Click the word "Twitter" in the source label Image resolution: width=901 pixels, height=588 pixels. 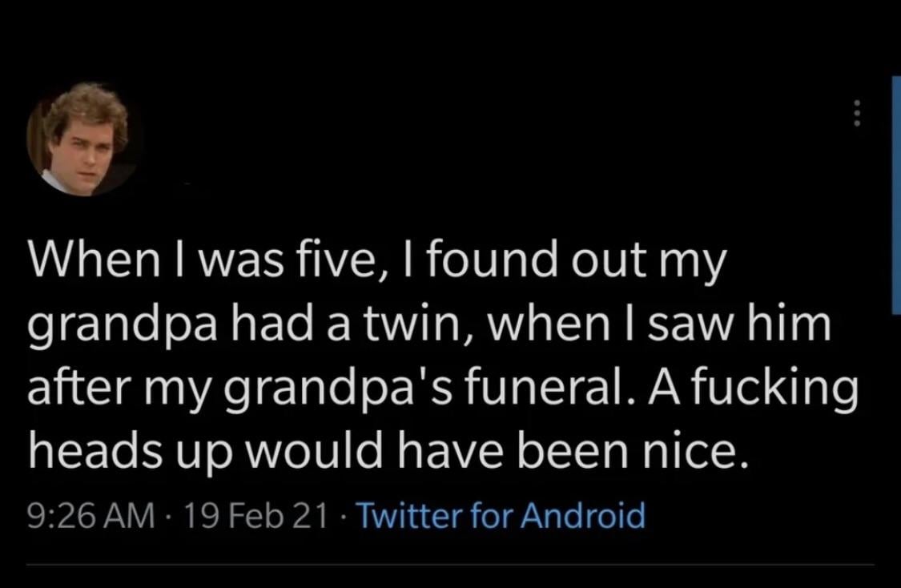tap(405, 514)
